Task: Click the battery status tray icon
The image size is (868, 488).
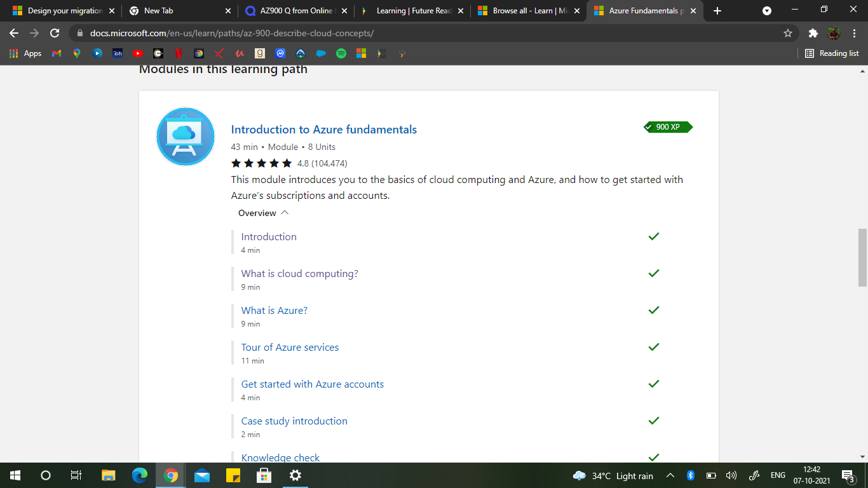Action: pos(711,475)
